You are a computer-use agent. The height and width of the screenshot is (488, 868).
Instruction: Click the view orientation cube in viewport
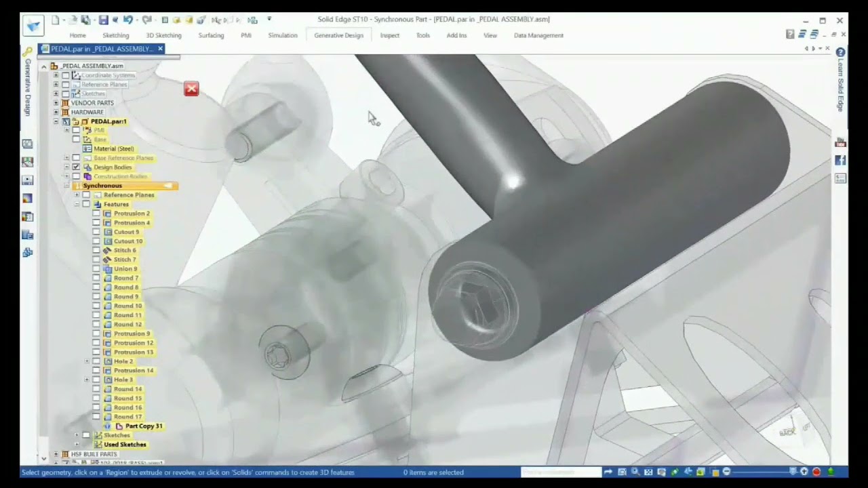(793, 430)
